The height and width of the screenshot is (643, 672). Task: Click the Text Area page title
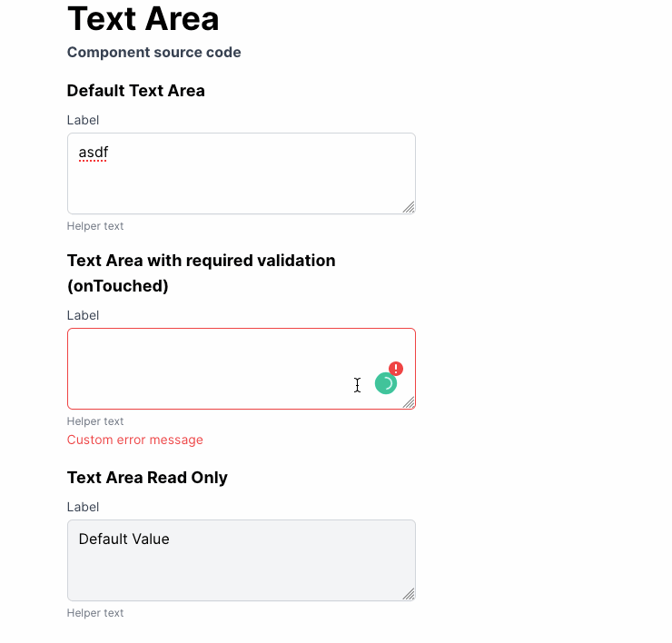click(x=143, y=19)
